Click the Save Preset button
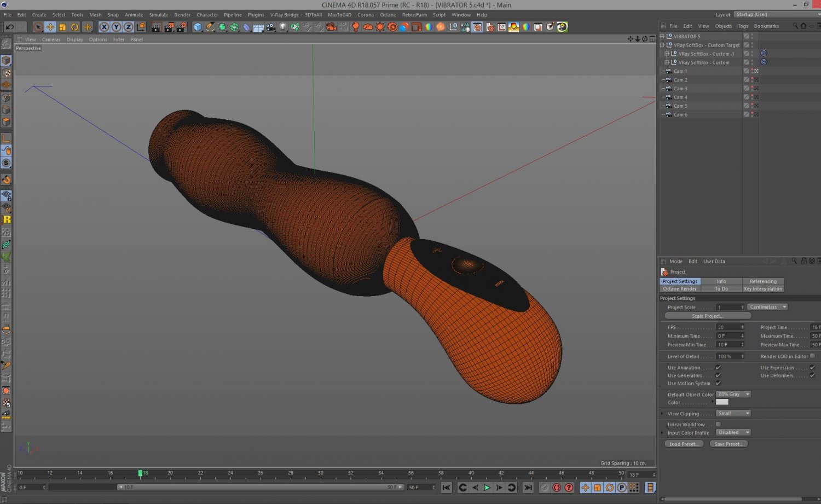821x504 pixels. pos(729,444)
